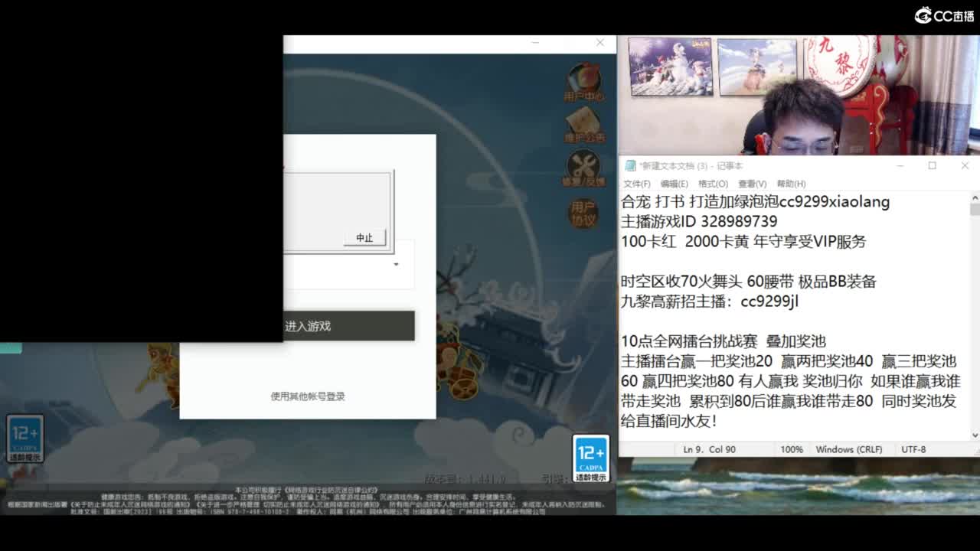Click 使用其他帐号登录 link
Screen dimensions: 980x551
coord(308,396)
